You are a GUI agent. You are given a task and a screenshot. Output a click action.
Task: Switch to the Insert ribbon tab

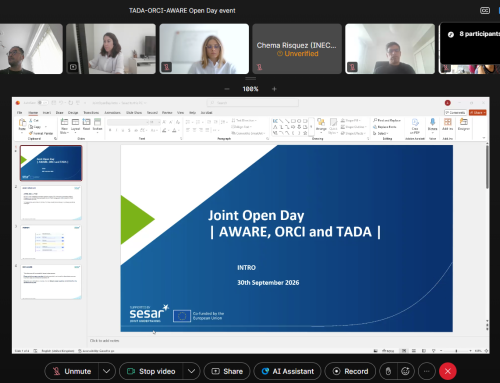[47, 113]
